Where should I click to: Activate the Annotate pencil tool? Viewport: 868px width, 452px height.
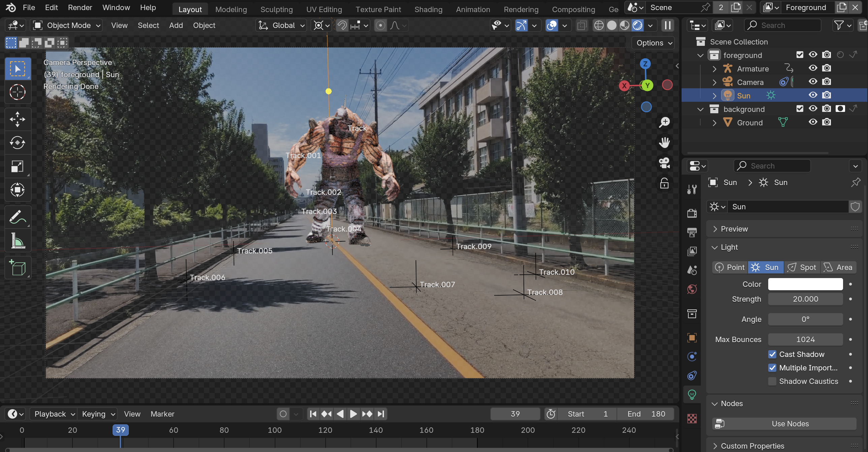coord(18,217)
